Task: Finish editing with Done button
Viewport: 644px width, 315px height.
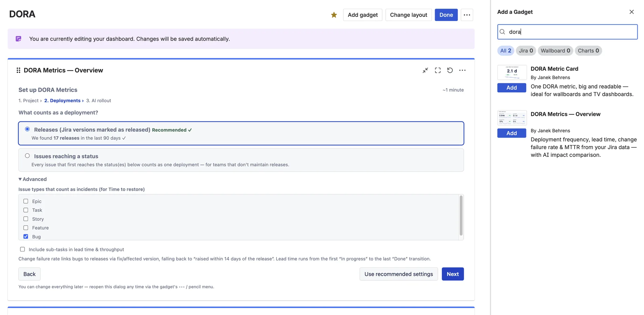Action: coord(446,15)
